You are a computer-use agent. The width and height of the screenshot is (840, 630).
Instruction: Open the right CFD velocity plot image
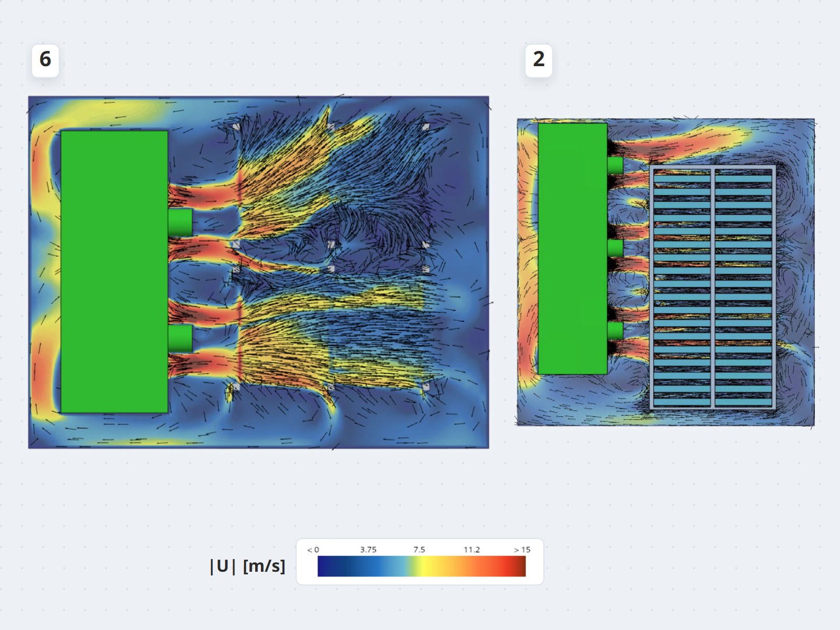[x=666, y=272]
